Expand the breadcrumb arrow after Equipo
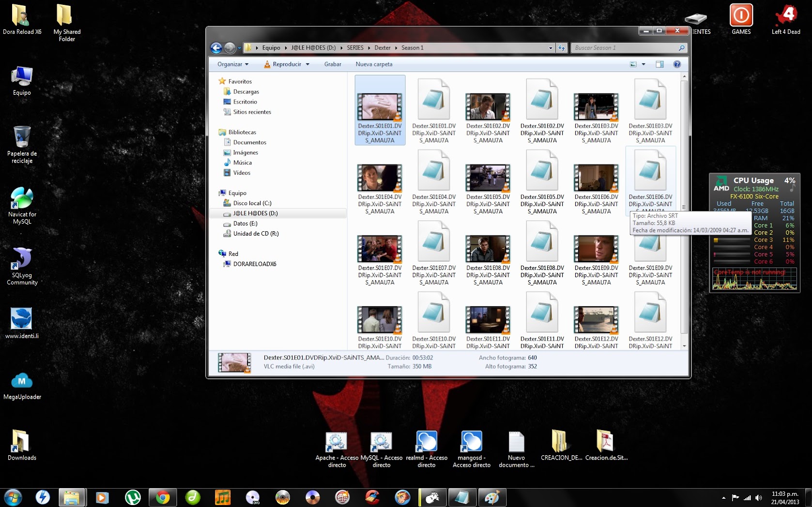Screen dimensions: 812x507 coord(286,48)
